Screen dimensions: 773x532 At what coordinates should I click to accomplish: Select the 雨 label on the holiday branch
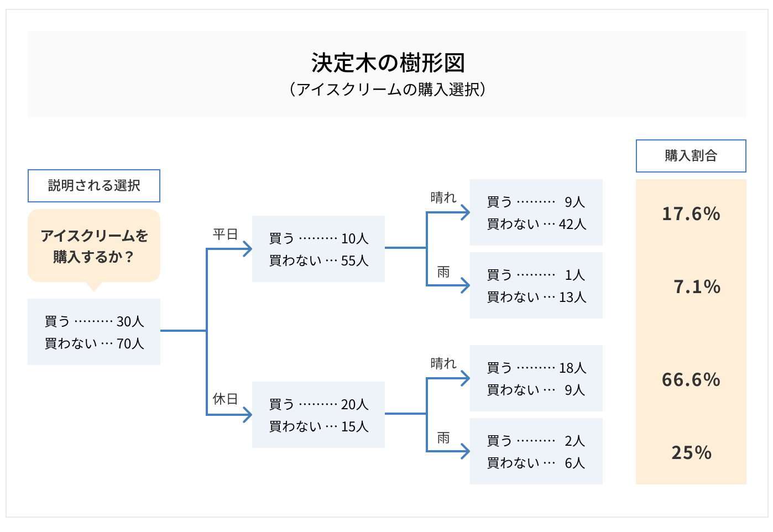443,438
